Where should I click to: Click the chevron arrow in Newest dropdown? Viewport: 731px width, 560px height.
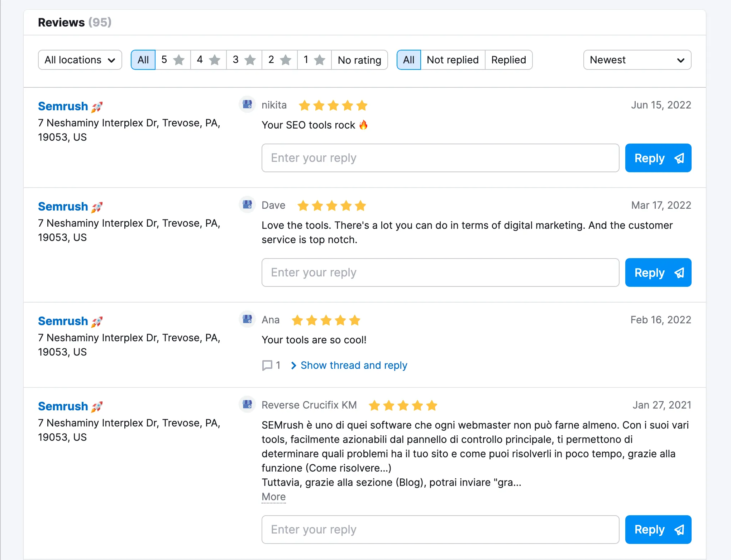[681, 60]
